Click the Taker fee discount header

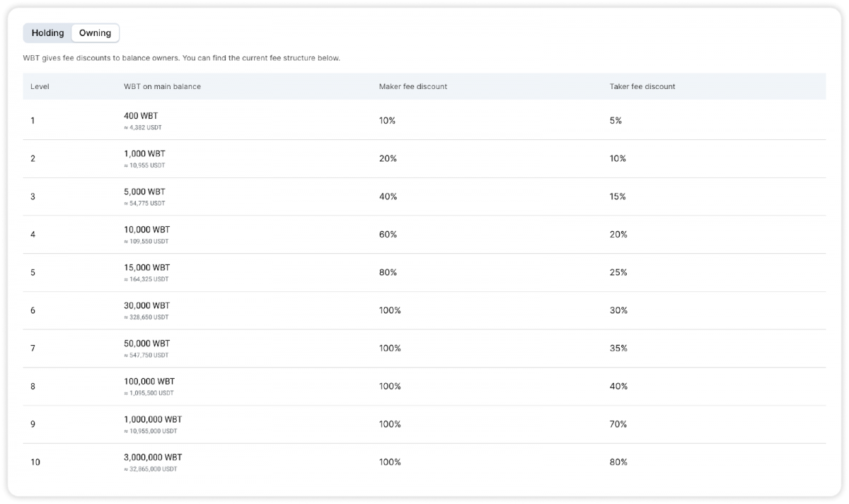click(x=642, y=86)
